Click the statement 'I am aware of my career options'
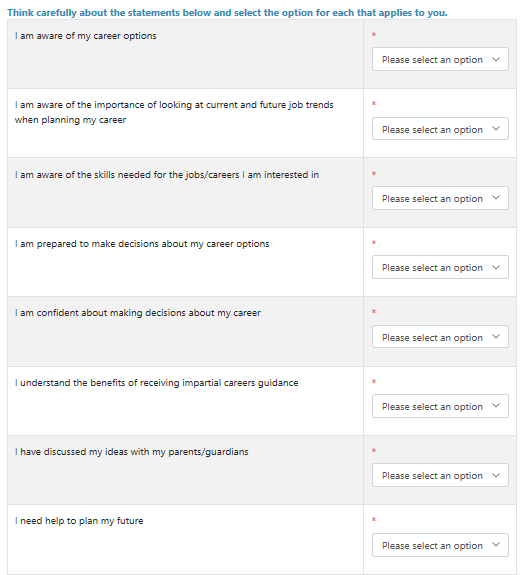This screenshot has width=529, height=575. pos(85,36)
